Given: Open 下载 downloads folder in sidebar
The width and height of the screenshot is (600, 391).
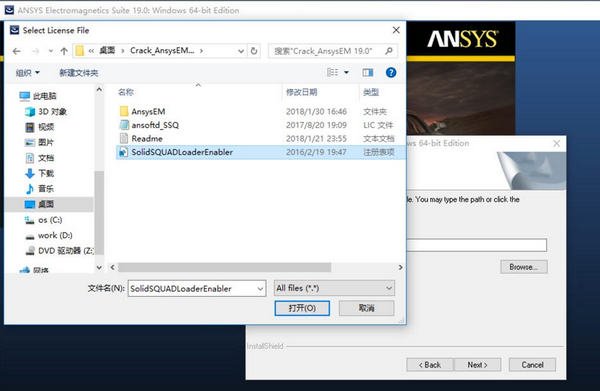Looking at the screenshot, I should [40, 173].
